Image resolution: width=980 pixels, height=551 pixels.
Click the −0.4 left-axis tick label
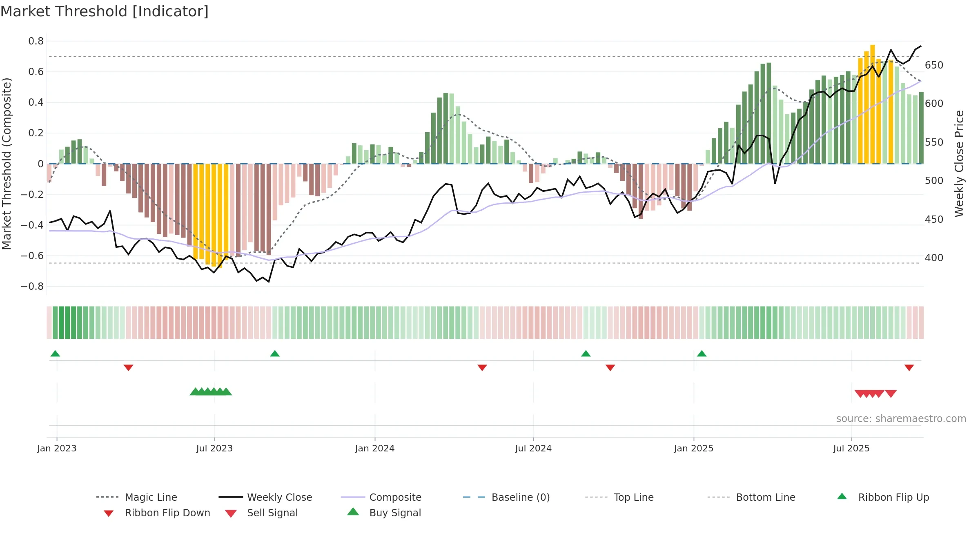(x=32, y=225)
